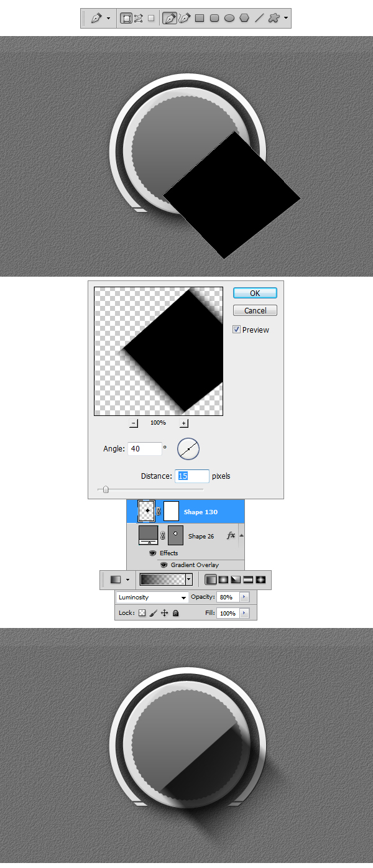Open the Opacity slider arrow
Viewport: 373px width, 868px height.
[x=244, y=597]
